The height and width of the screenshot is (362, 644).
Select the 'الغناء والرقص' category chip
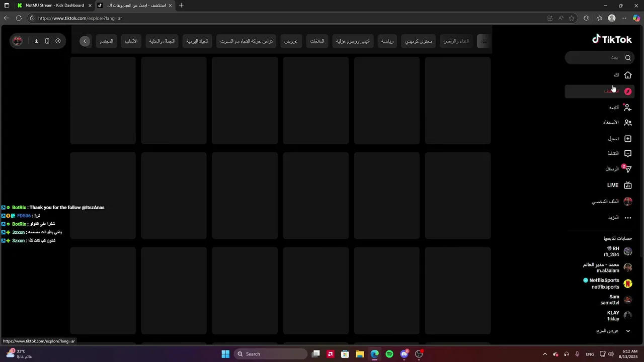456,41
